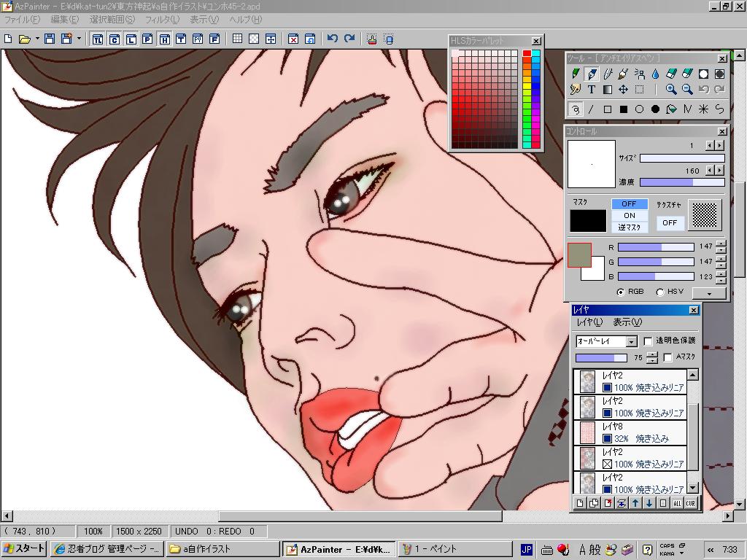Choose the filled circle drawing shape
This screenshot has height=560, width=747.
point(655,109)
